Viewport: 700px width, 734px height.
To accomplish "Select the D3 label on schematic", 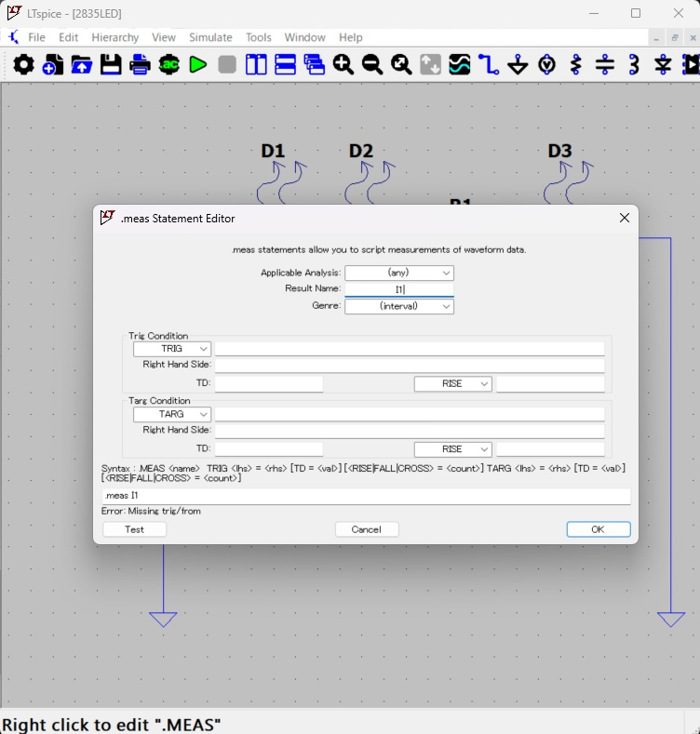I will (x=559, y=152).
